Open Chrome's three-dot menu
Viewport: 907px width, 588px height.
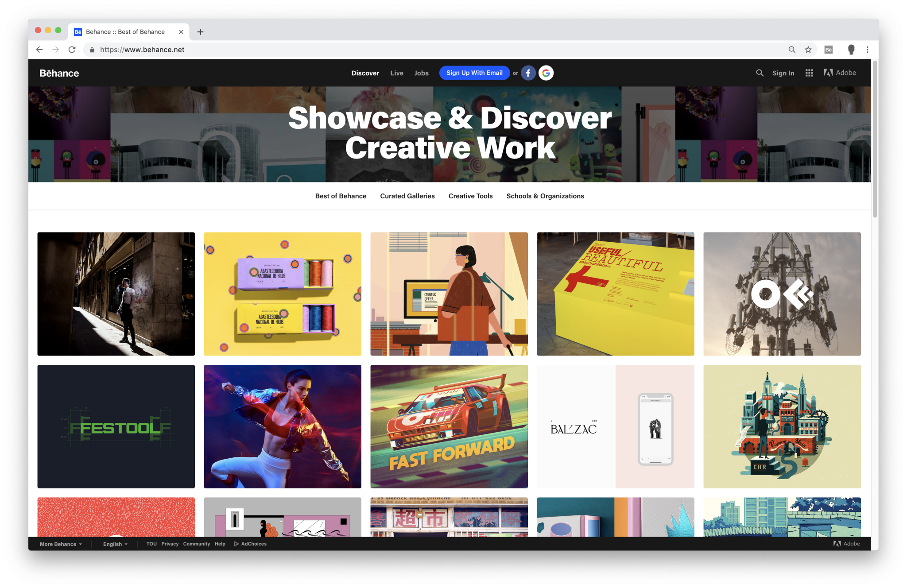point(867,50)
